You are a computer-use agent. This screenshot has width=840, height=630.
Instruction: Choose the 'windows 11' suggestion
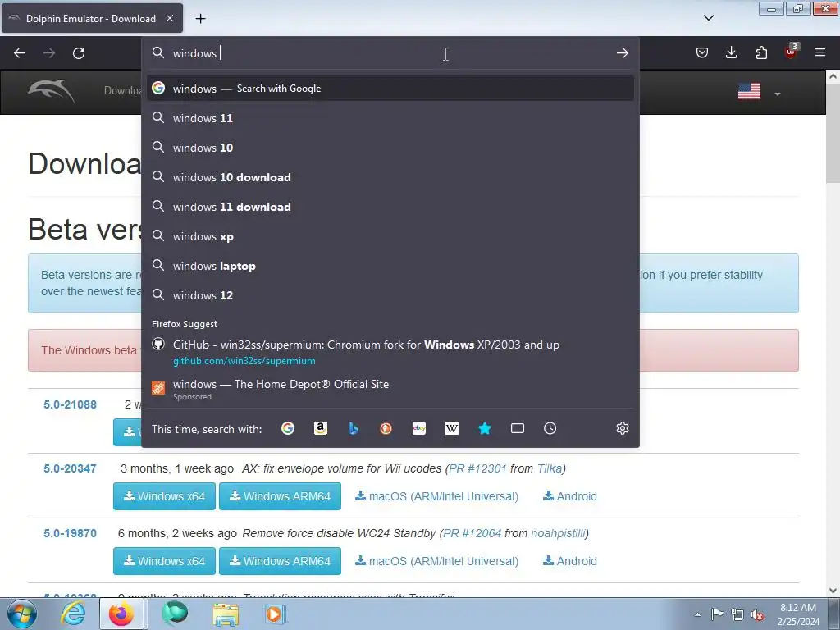tap(390, 118)
